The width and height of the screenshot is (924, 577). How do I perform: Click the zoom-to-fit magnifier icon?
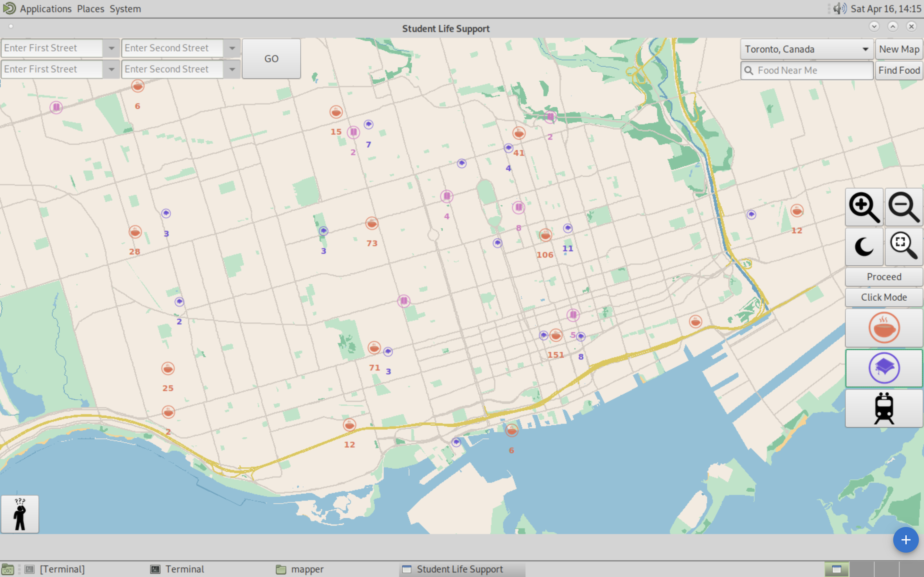[904, 247]
